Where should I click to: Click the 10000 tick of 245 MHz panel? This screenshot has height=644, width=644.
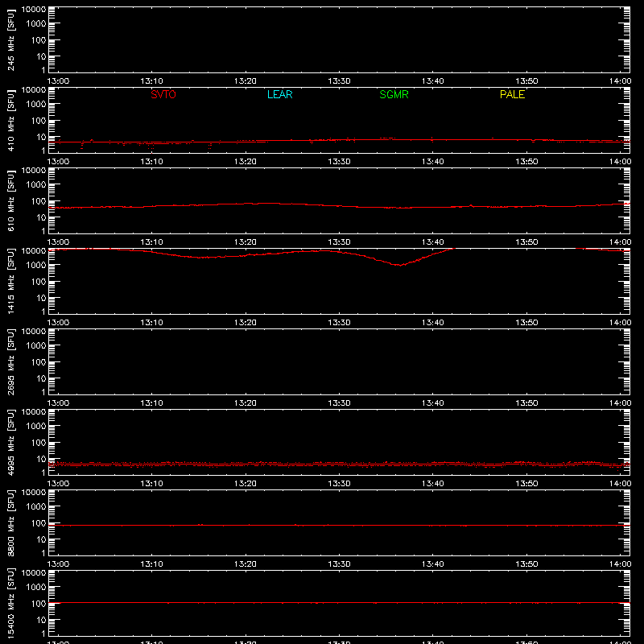(x=34, y=10)
